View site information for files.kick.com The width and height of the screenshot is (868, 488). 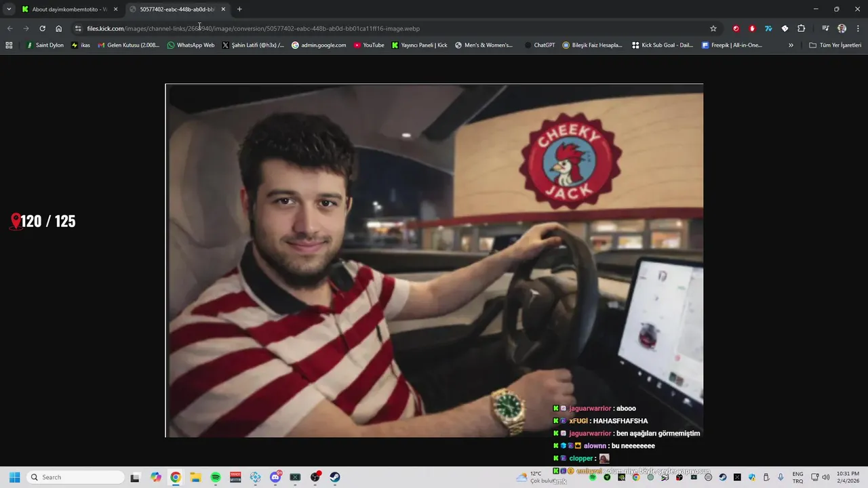click(x=78, y=28)
